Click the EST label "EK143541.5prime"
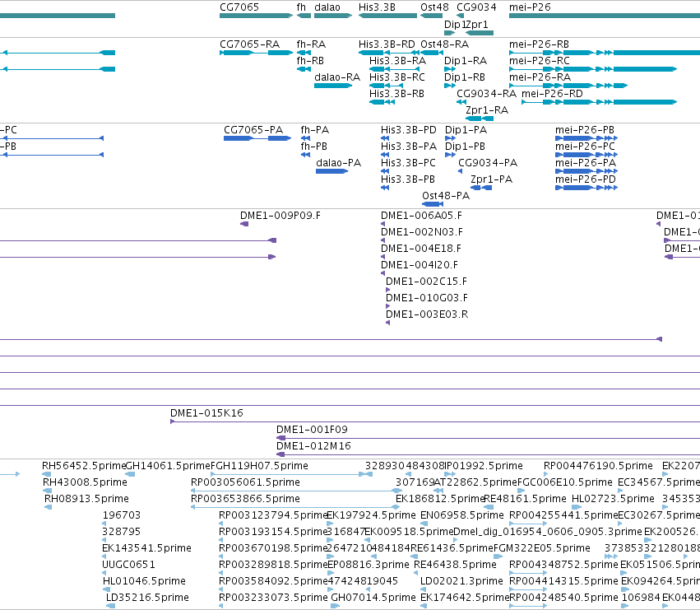700x610 pixels. (x=147, y=548)
